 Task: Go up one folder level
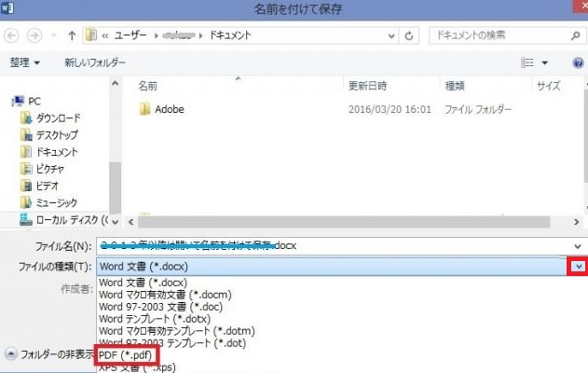[72, 35]
